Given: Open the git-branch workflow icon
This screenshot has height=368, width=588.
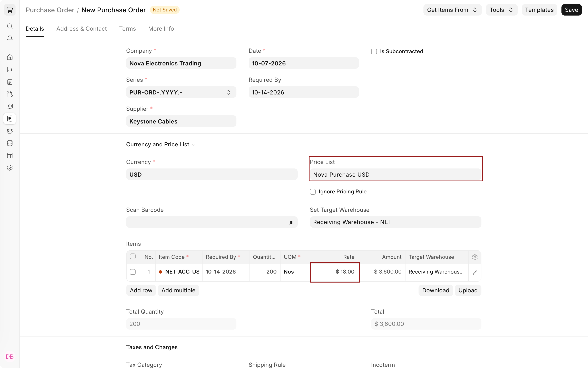Looking at the screenshot, I should 10,94.
